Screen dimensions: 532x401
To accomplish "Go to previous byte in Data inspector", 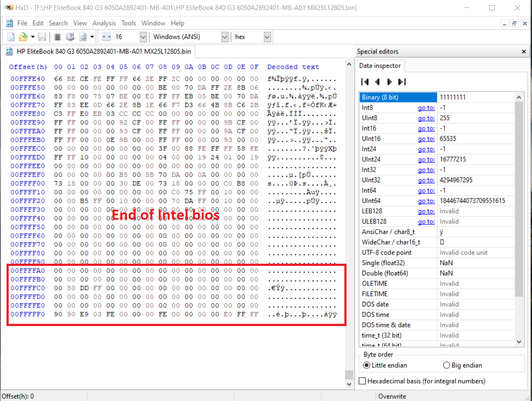I will [377, 82].
